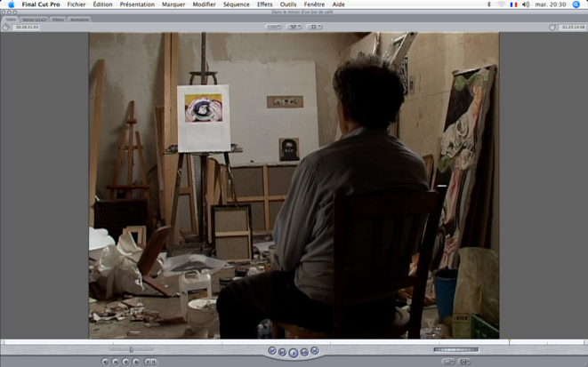Click the Play Around Current Frame button
Image resolution: width=588 pixels, height=367 pixels.
(304, 352)
